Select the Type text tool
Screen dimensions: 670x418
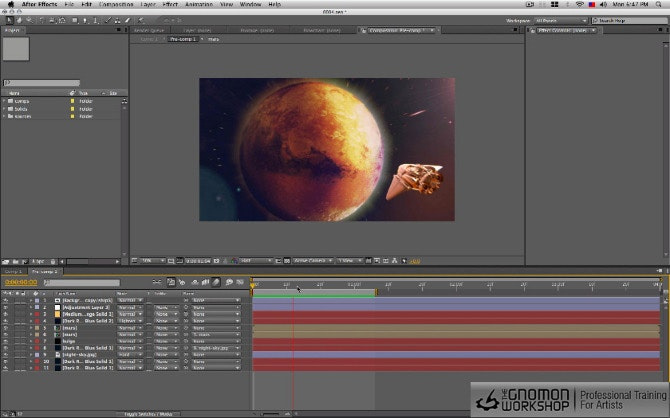point(95,20)
